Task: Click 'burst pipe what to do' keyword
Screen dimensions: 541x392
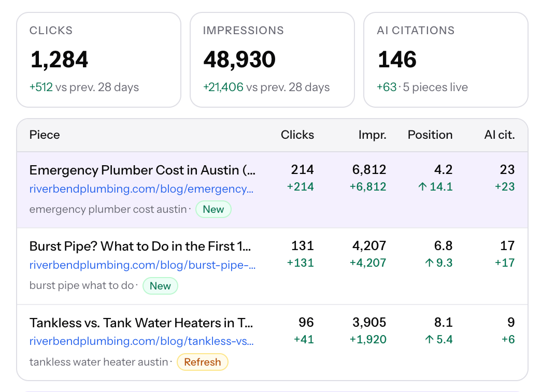Action: tap(81, 285)
